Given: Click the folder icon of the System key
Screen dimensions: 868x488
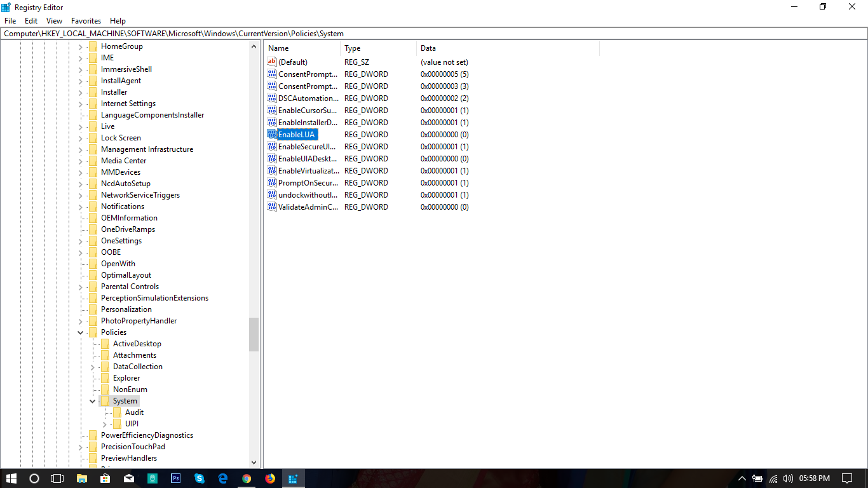Looking at the screenshot, I should tap(105, 401).
